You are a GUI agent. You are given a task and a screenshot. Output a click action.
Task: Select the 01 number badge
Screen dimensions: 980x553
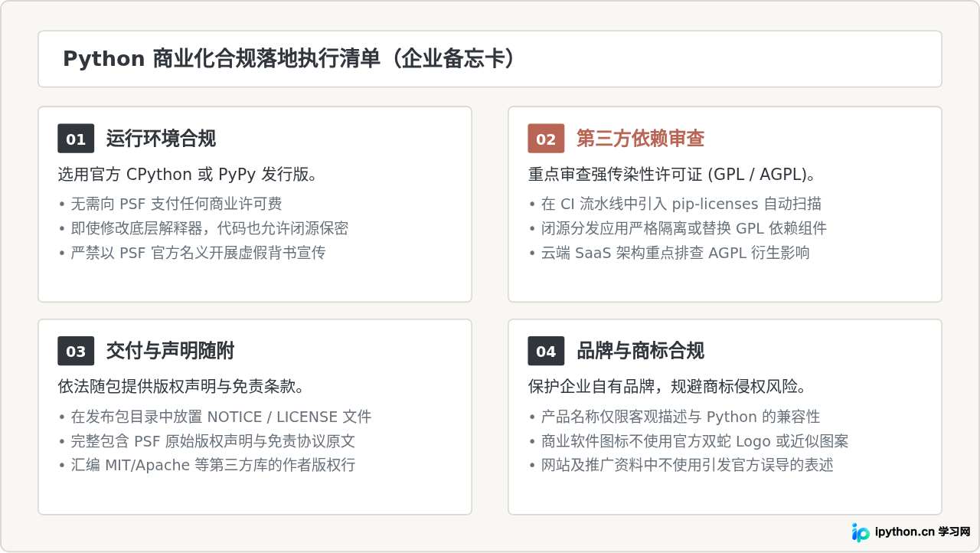coord(76,139)
